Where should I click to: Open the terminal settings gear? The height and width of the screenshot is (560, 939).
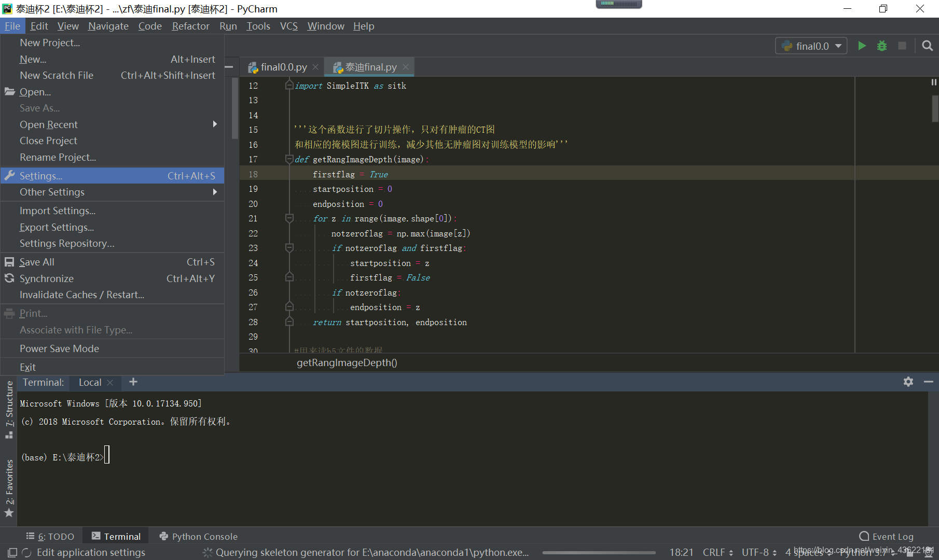tap(908, 382)
